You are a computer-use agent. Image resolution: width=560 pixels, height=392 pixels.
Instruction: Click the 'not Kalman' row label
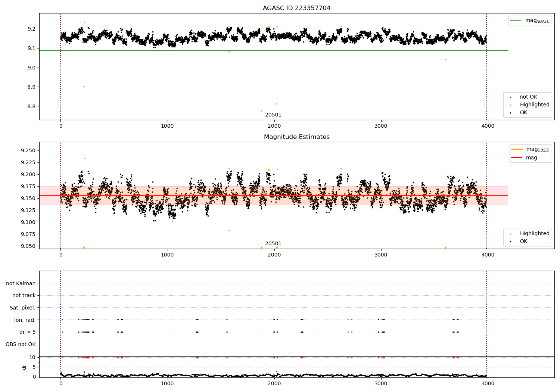pos(21,284)
